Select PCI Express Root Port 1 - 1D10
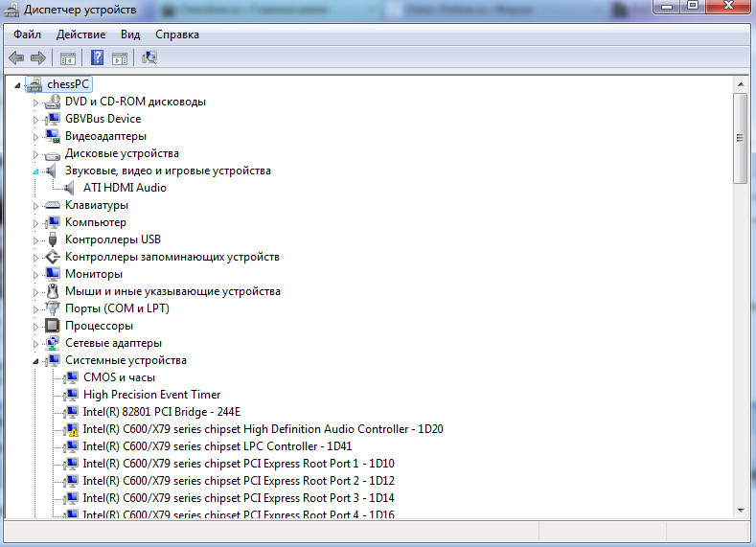 (239, 463)
